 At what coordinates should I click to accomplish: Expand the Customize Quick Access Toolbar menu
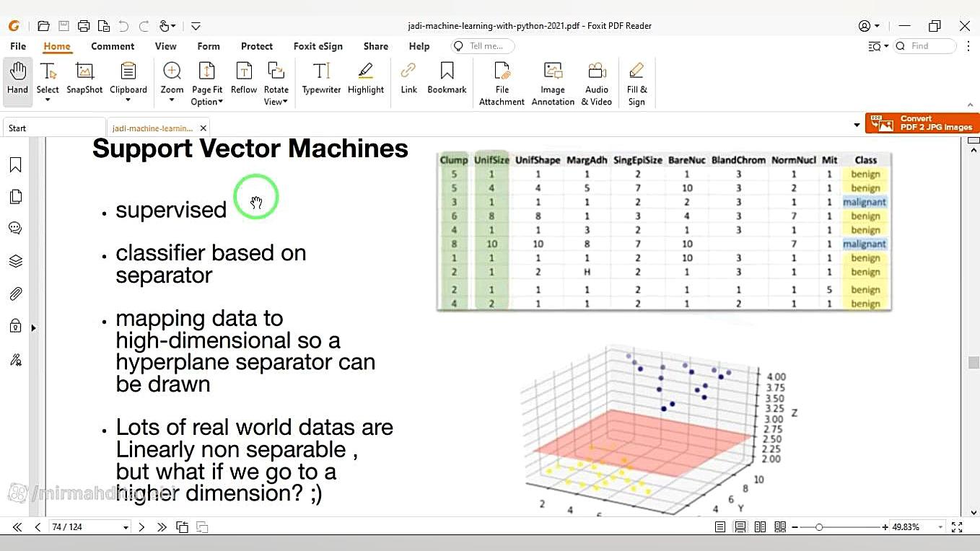point(196,26)
